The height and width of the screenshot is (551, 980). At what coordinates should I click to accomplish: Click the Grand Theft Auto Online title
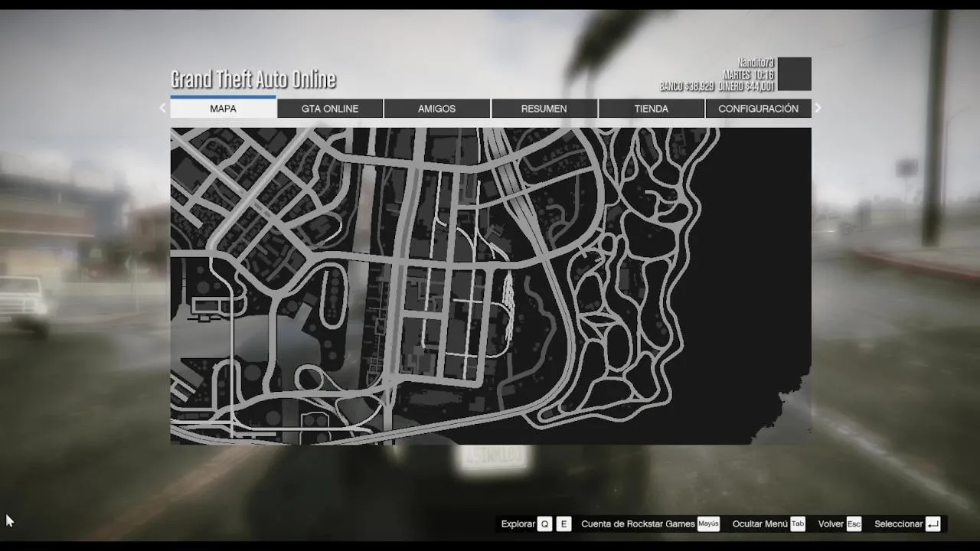tap(253, 80)
